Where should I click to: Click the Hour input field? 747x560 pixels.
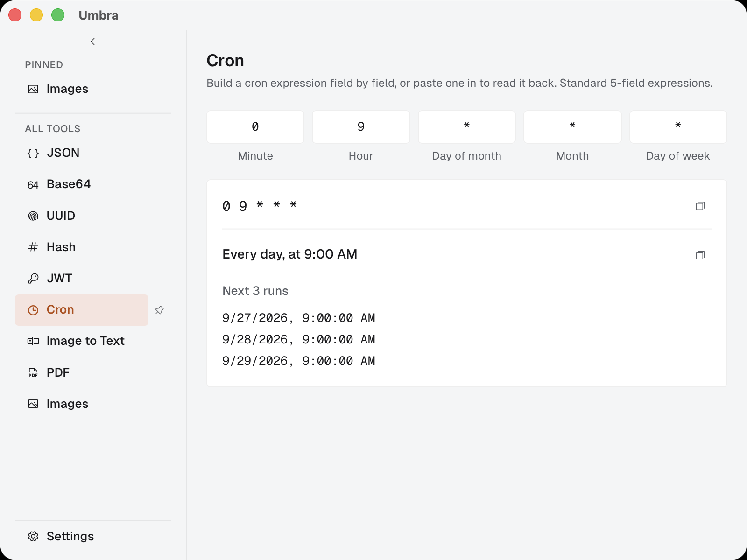[x=361, y=127]
